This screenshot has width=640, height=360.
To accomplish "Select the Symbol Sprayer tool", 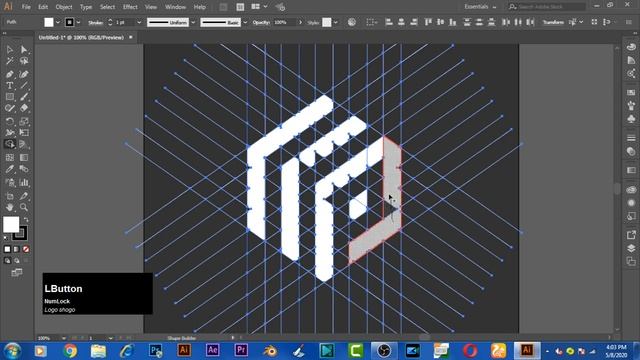I will click(x=9, y=182).
